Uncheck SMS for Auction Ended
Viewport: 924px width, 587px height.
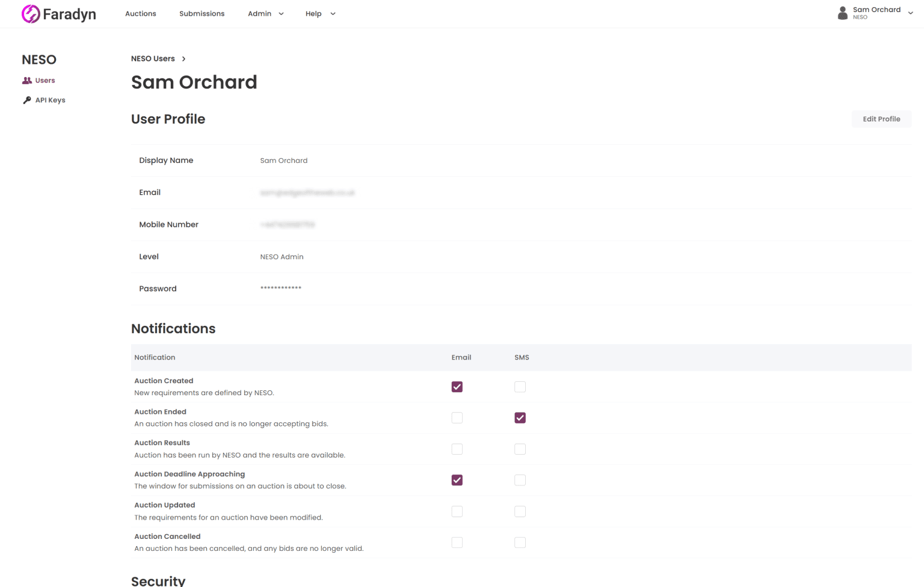(x=520, y=418)
